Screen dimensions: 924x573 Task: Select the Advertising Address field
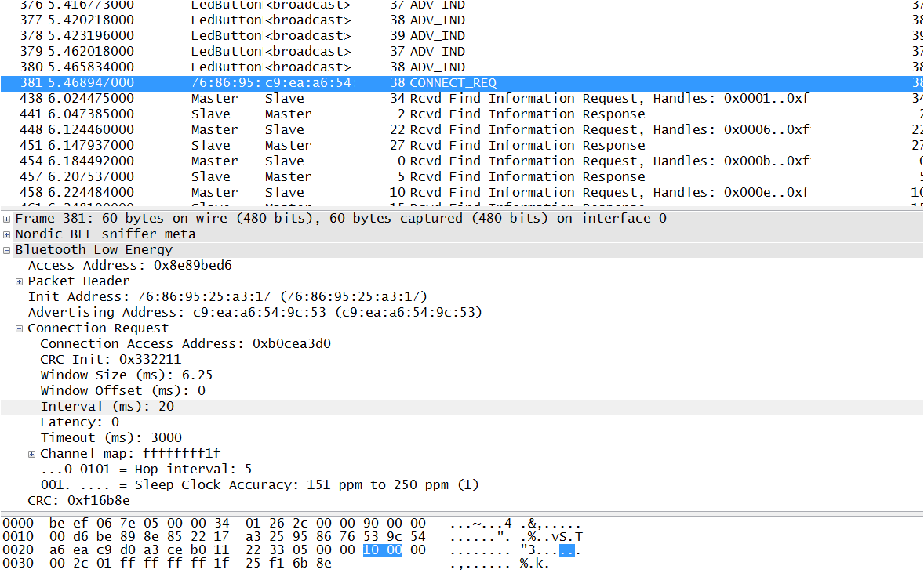[x=255, y=313]
